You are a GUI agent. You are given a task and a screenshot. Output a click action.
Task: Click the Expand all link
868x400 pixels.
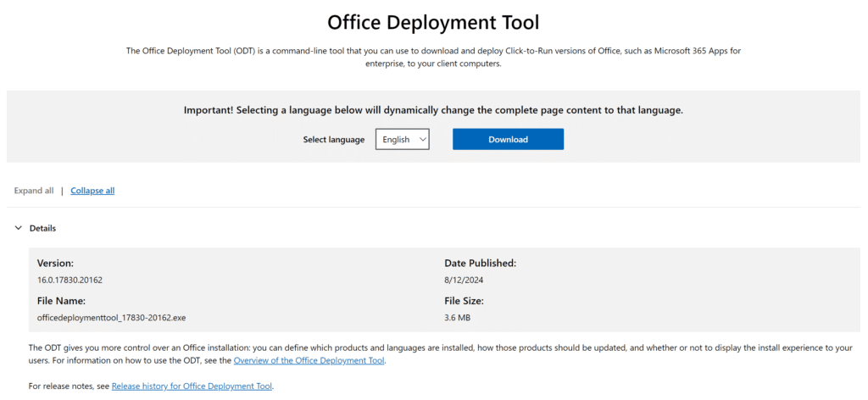[x=34, y=191]
